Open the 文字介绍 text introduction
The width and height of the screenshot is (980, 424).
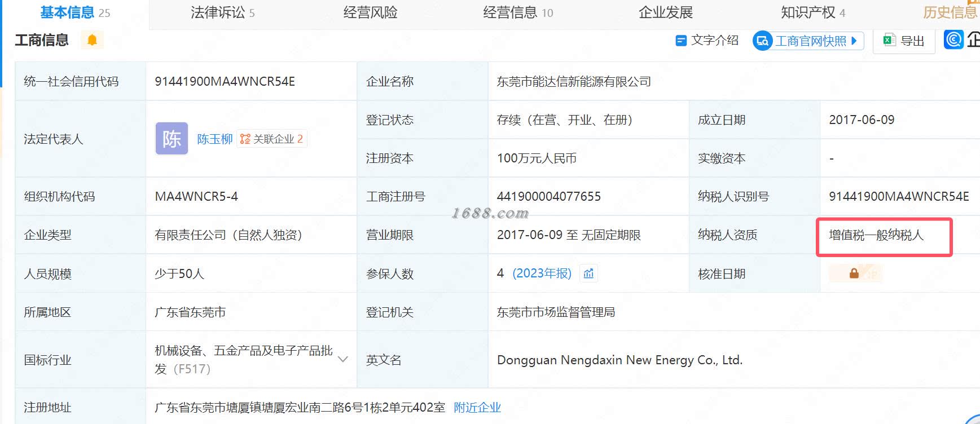point(707,41)
